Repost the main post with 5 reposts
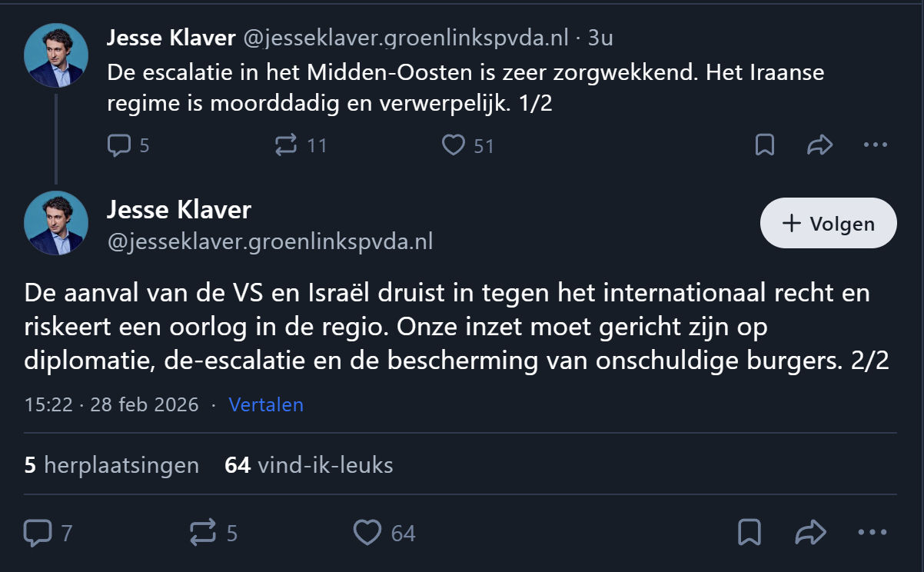924x572 pixels. pyautogui.click(x=203, y=533)
